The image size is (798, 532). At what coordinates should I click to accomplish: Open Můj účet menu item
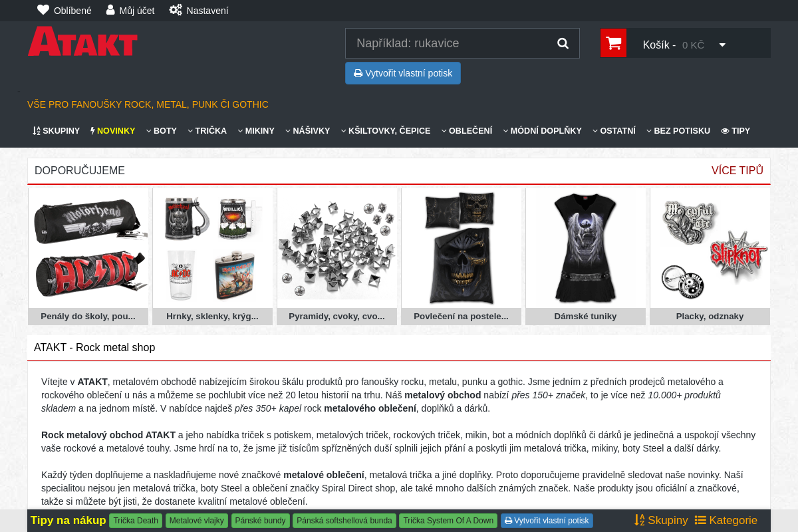pos(130,10)
